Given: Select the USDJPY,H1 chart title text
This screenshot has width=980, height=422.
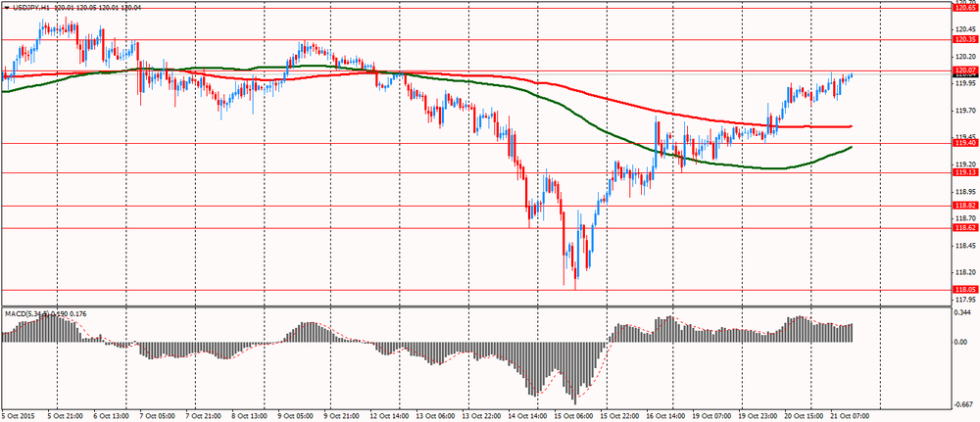Looking at the screenshot, I should click(30, 10).
